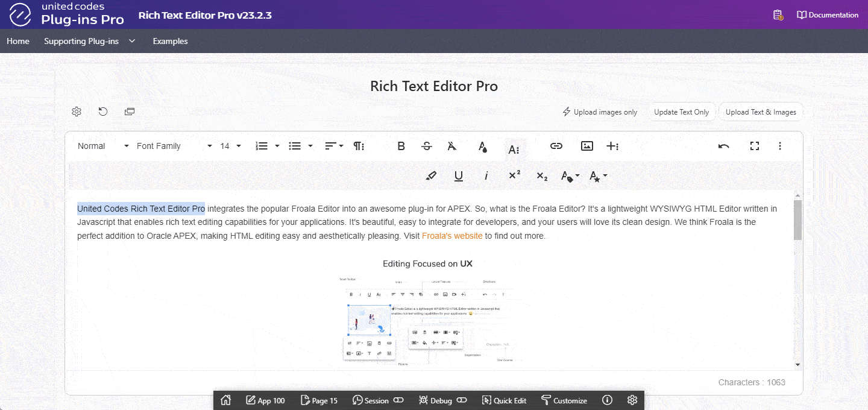Click the Update Text Only button

pos(682,112)
